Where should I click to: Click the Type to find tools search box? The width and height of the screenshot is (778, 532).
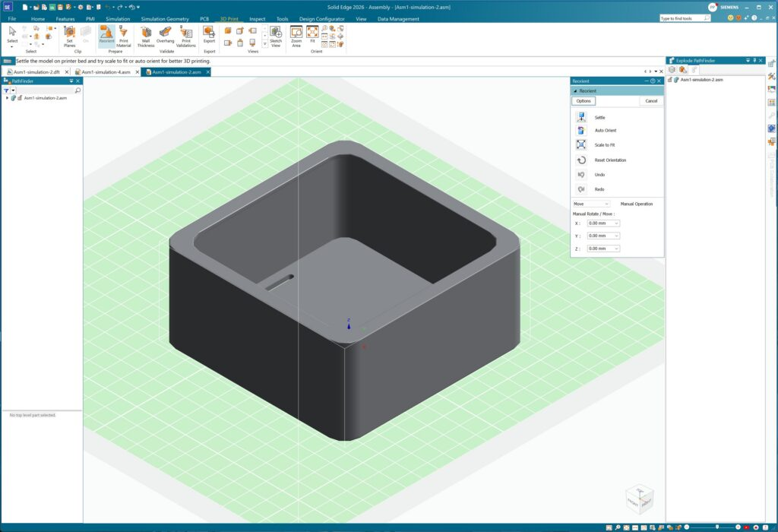tap(685, 18)
